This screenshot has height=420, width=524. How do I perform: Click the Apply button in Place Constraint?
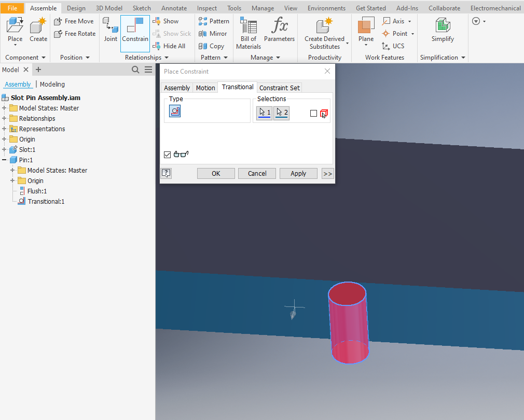[298, 173]
